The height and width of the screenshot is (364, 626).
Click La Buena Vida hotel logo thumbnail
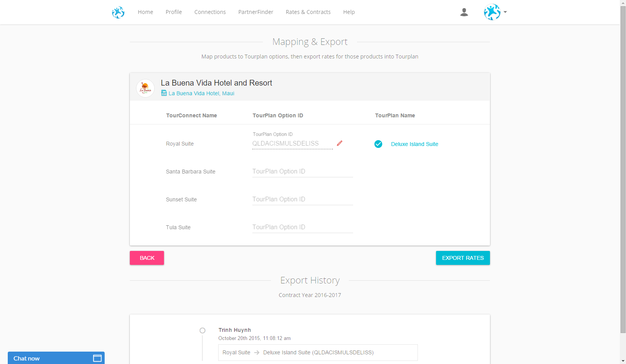(x=145, y=88)
